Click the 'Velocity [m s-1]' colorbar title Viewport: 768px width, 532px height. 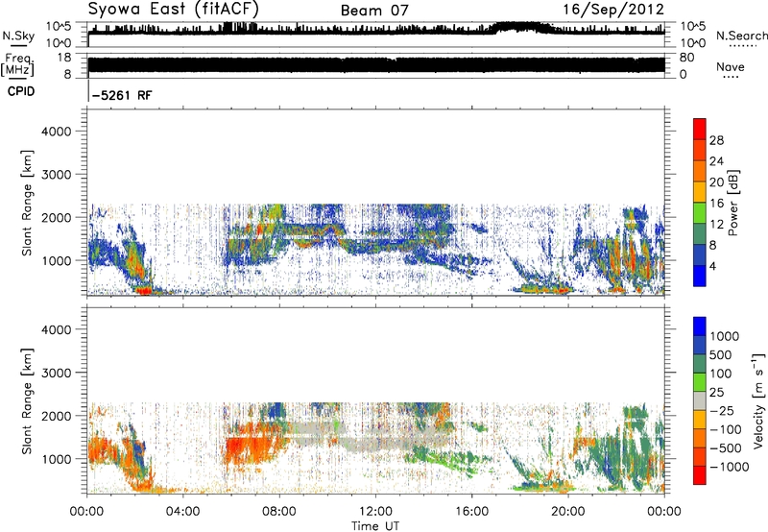757,400
